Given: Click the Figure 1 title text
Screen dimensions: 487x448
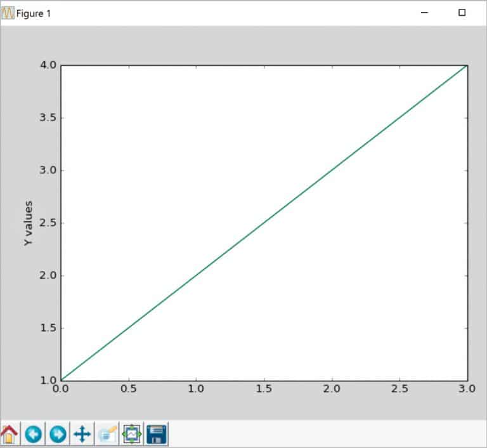Looking at the screenshot, I should tap(33, 14).
